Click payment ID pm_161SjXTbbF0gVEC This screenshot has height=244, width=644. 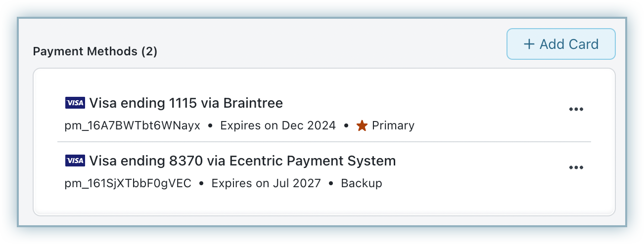click(128, 183)
